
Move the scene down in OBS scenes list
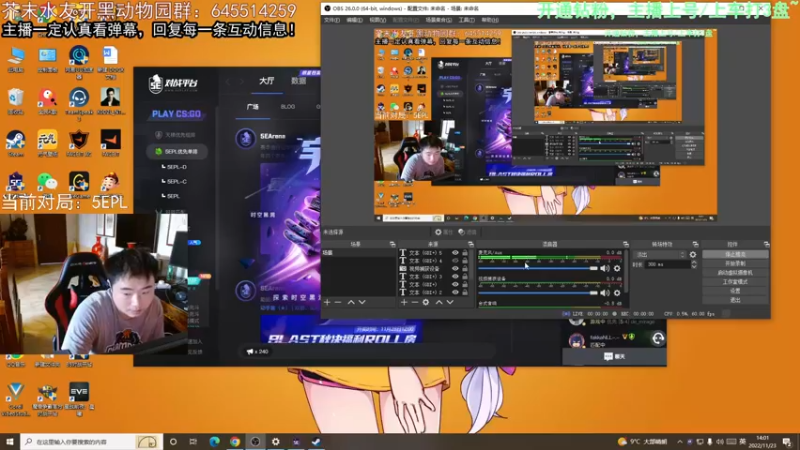pyautogui.click(x=362, y=303)
